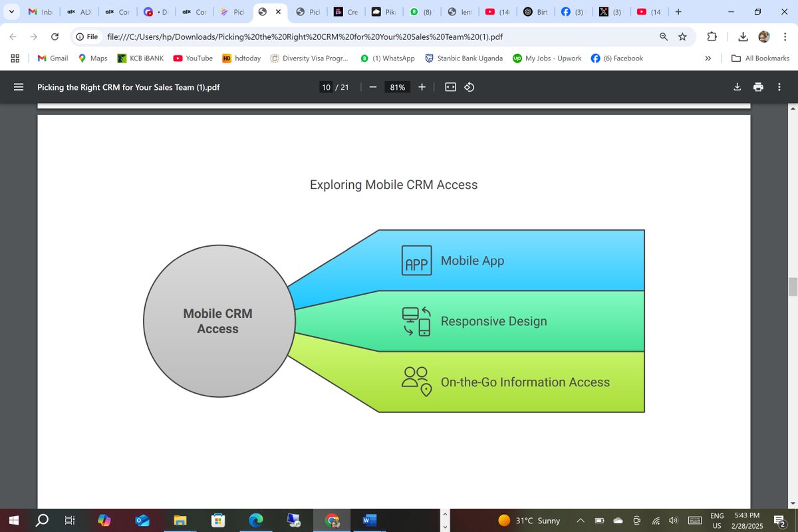
Task: Click the zoom out minus button
Action: (x=373, y=87)
